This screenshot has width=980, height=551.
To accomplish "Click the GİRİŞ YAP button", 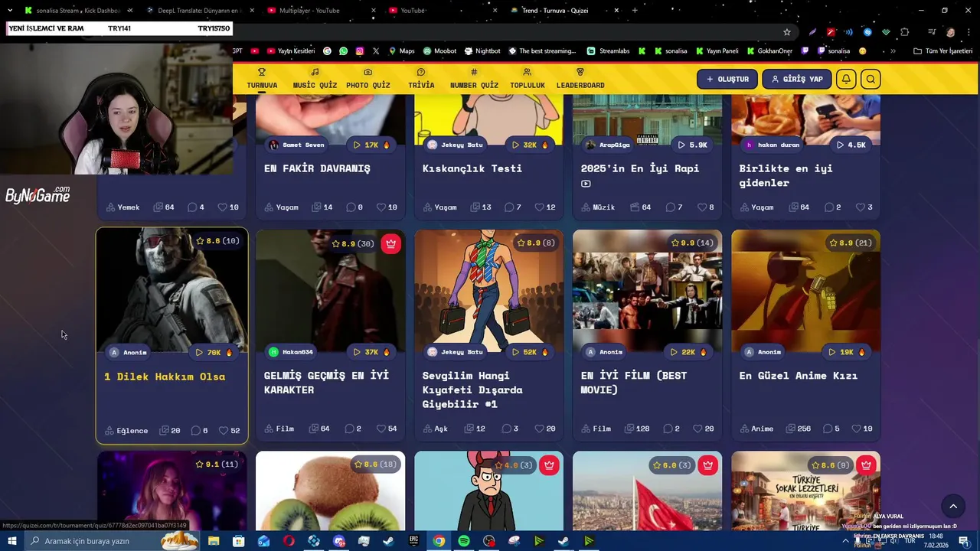I will click(x=796, y=79).
